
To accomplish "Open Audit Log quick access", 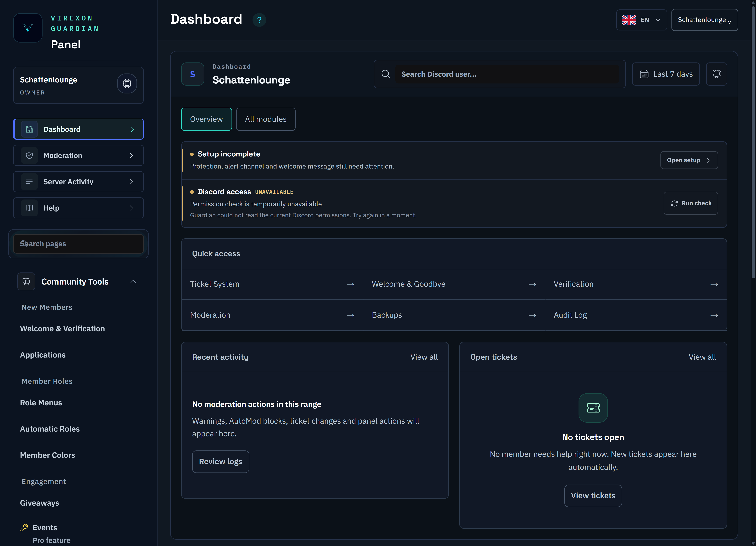I will coord(636,315).
